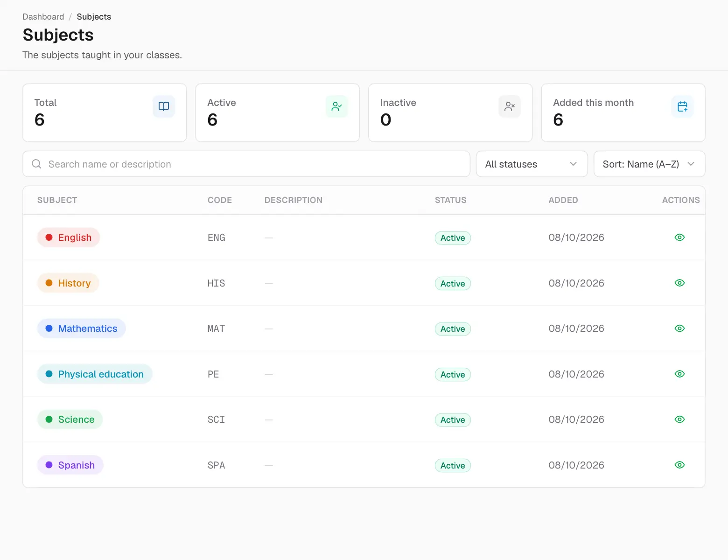Image resolution: width=728 pixels, height=560 pixels.
Task: Click the Mathematics subject badge
Action: tap(82, 329)
